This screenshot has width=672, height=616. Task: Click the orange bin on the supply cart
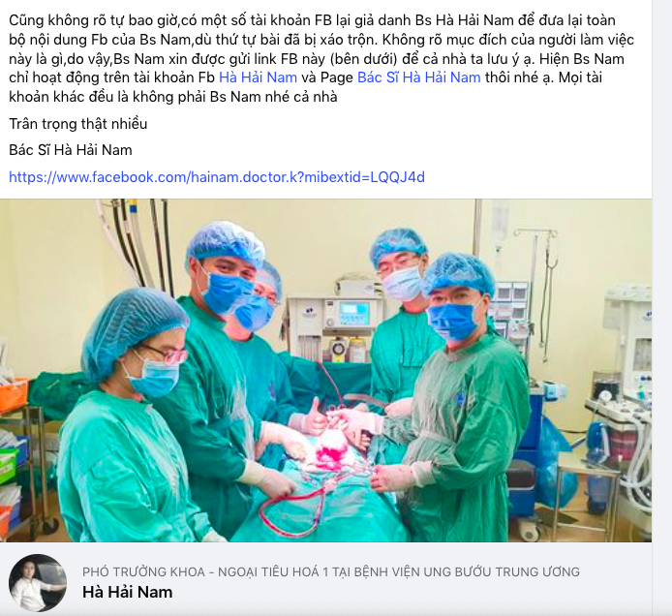click(x=14, y=395)
